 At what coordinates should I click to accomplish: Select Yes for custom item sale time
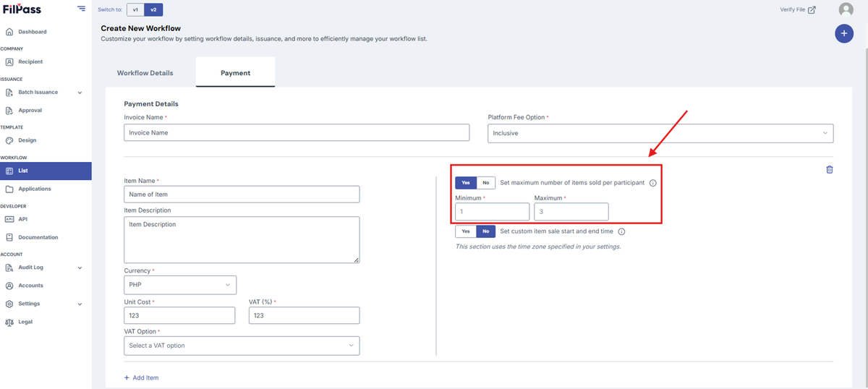[x=466, y=231]
